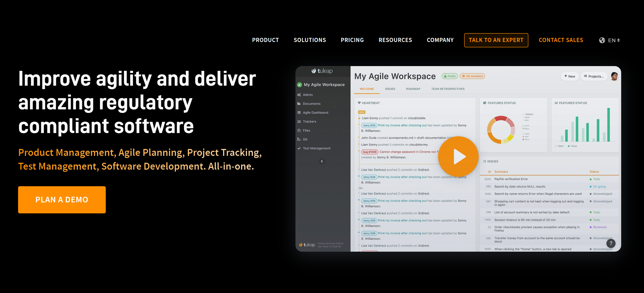Click the On going status of issue 582
Screen dimensions: 644x293
click(x=597, y=187)
